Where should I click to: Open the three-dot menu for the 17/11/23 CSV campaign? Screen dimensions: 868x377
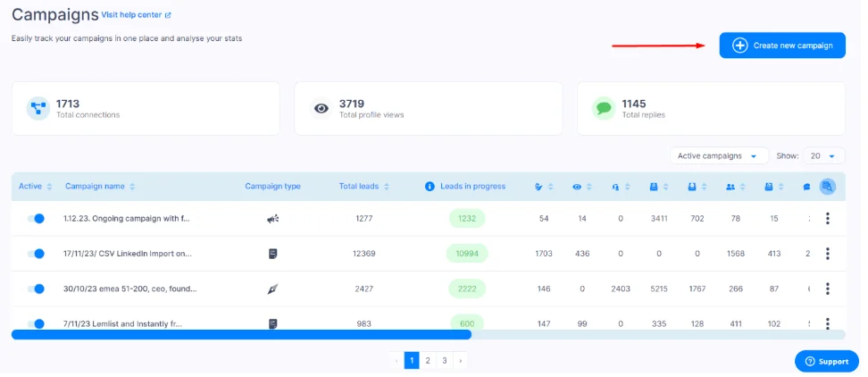click(828, 254)
